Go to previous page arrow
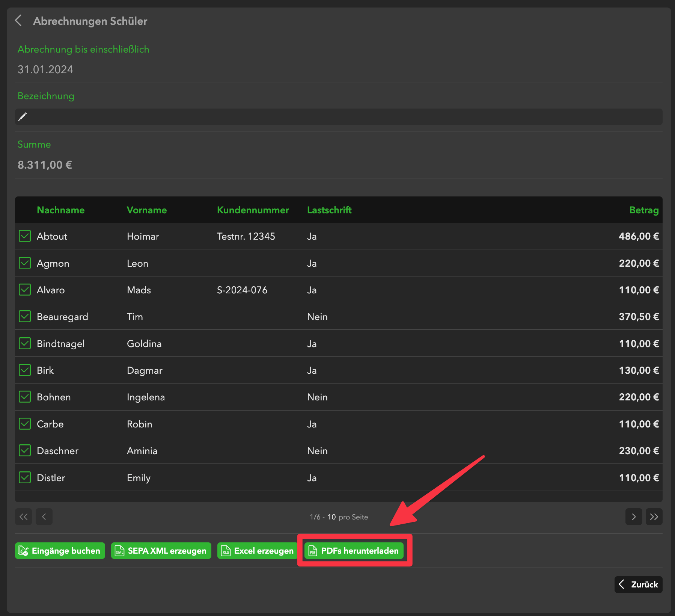675x616 pixels. [44, 517]
